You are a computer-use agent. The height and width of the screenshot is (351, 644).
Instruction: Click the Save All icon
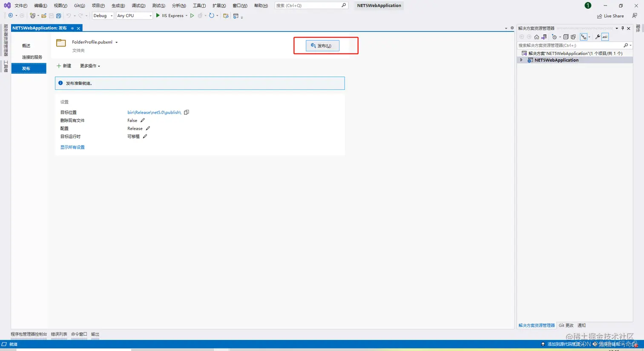(x=59, y=16)
